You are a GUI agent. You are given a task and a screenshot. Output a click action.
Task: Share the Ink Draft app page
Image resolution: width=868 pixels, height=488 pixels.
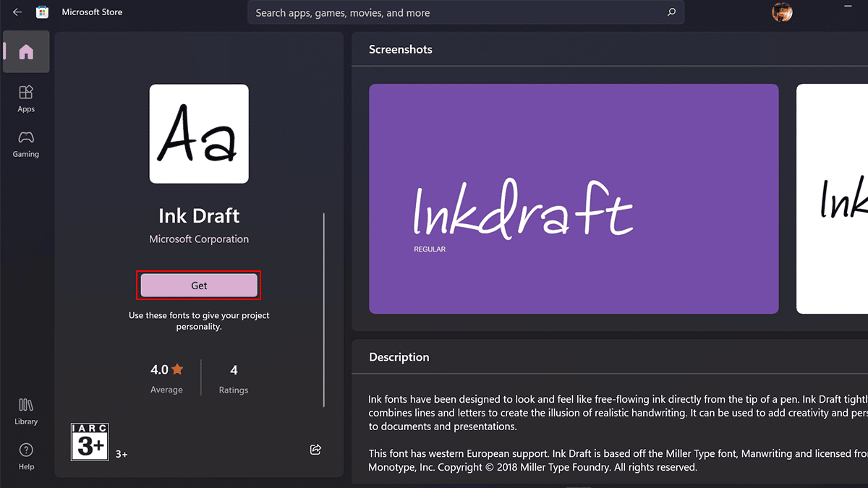pyautogui.click(x=315, y=450)
